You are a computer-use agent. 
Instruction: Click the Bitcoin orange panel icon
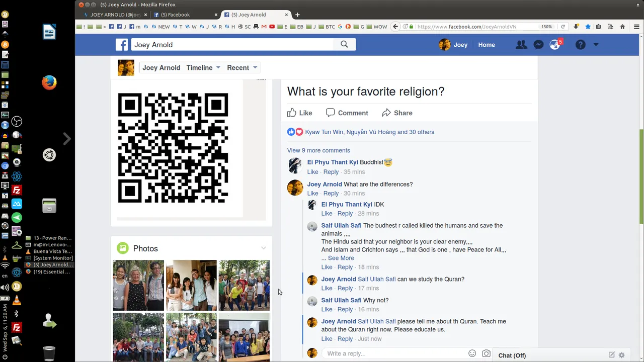[5, 45]
